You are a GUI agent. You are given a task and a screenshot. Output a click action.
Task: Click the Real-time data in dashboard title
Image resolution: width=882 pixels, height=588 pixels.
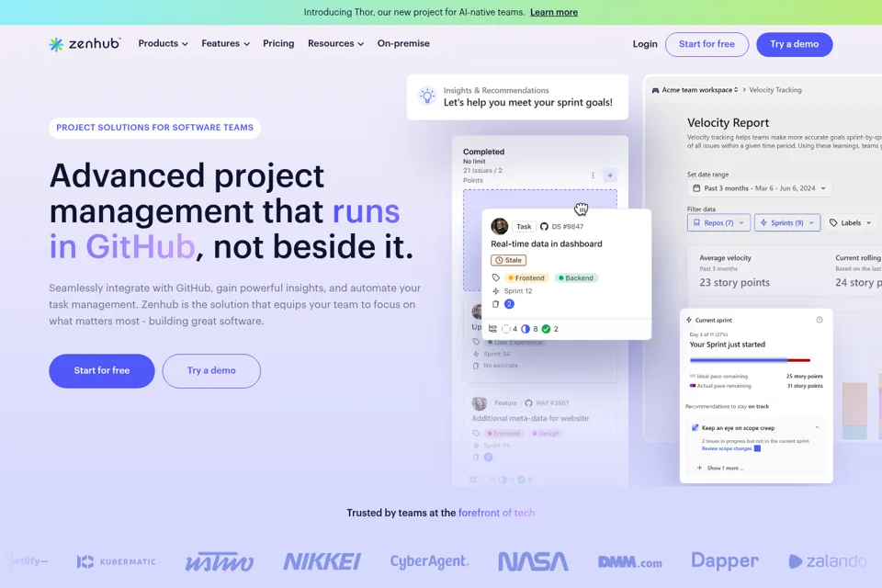546,244
